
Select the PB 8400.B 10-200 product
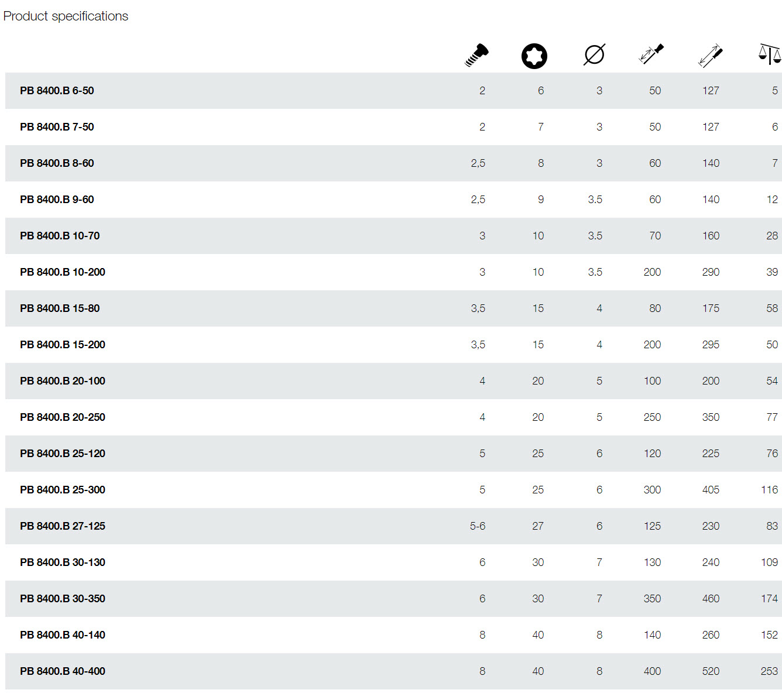[x=63, y=272]
